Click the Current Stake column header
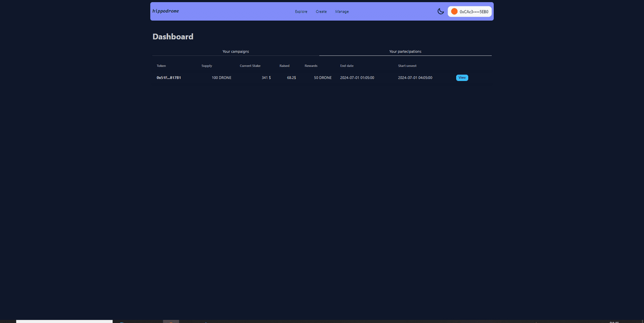The width and height of the screenshot is (644, 323). point(250,66)
